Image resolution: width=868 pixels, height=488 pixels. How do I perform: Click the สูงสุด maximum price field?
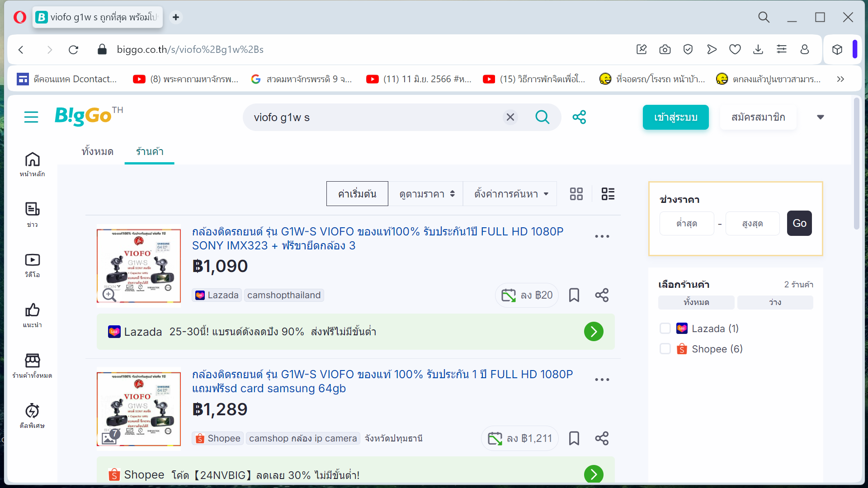click(x=753, y=223)
